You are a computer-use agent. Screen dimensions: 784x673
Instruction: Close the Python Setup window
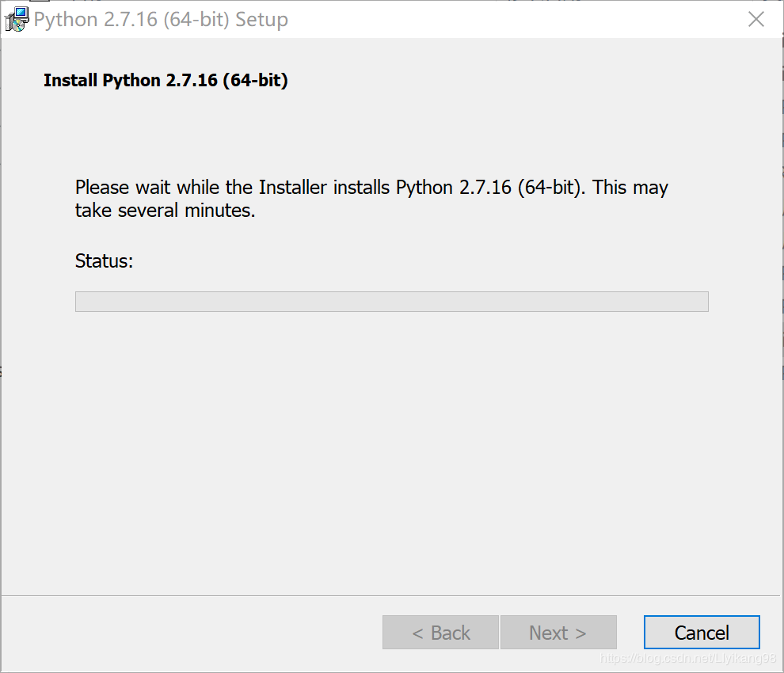coord(756,20)
